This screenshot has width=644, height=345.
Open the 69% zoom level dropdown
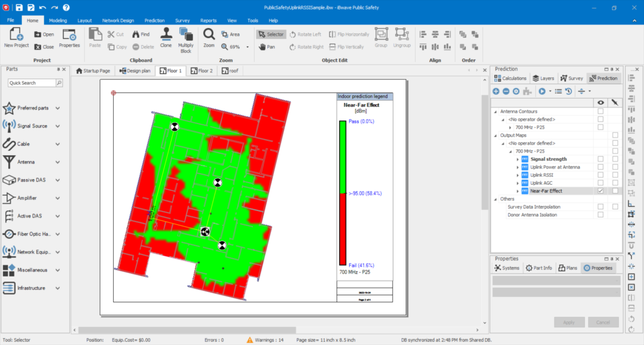[247, 47]
